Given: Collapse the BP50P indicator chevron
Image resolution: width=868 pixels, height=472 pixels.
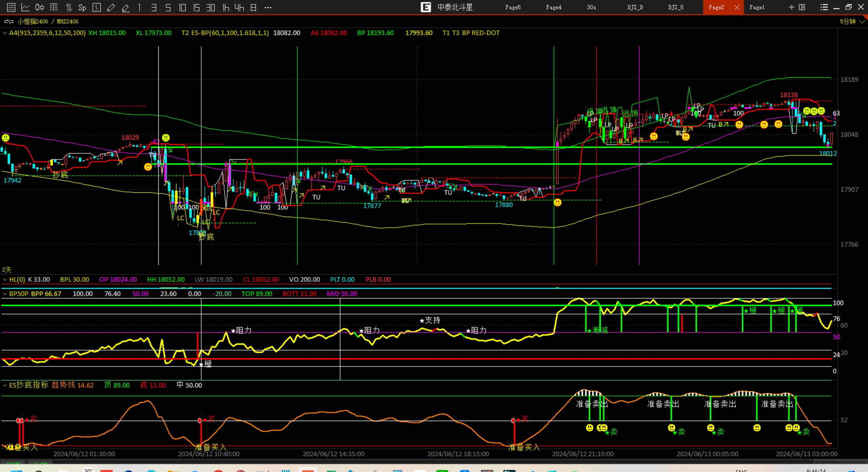Looking at the screenshot, I should [5, 294].
